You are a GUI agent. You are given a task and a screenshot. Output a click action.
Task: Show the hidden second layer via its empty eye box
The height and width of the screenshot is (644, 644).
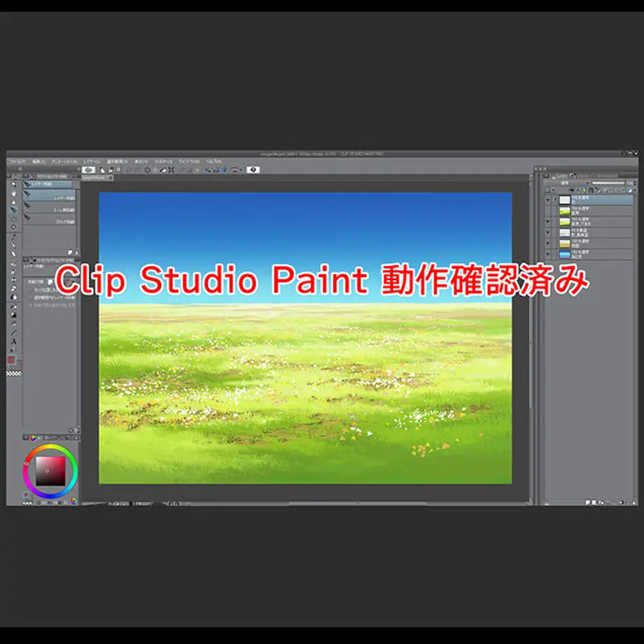[547, 211]
